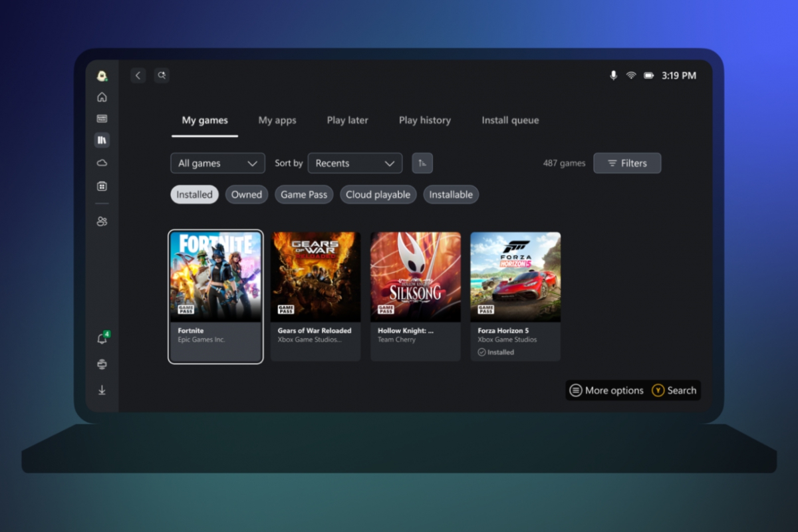This screenshot has height=532, width=798.
Task: Open the Library icon in the sidebar
Action: click(x=102, y=140)
